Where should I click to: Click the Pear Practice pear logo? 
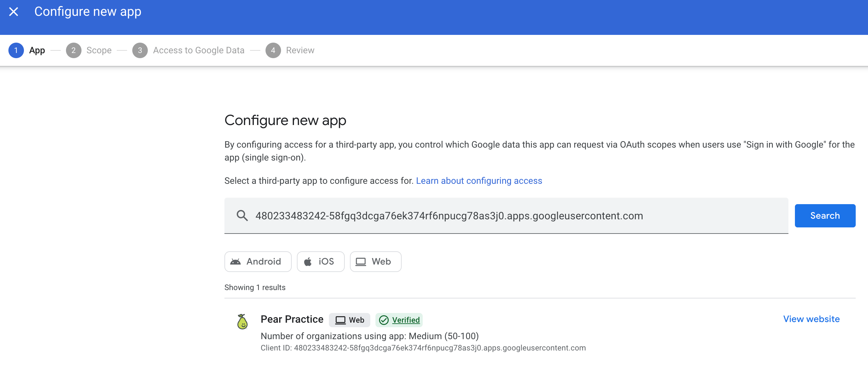tap(242, 322)
